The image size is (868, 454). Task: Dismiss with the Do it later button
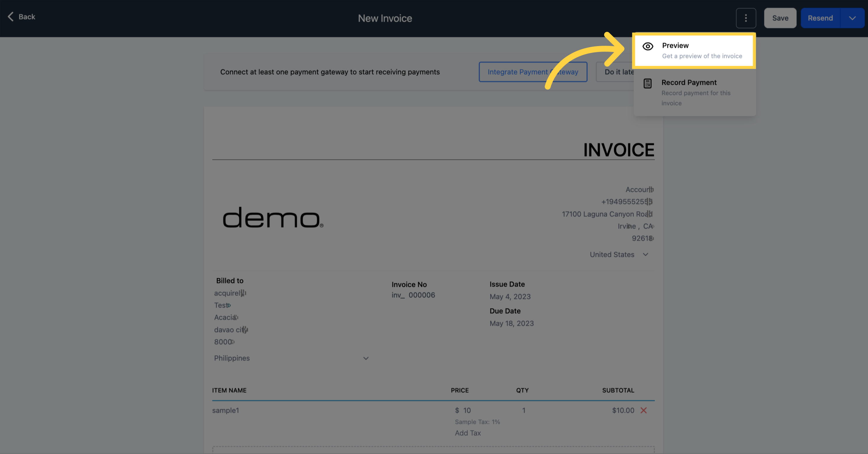coord(615,72)
